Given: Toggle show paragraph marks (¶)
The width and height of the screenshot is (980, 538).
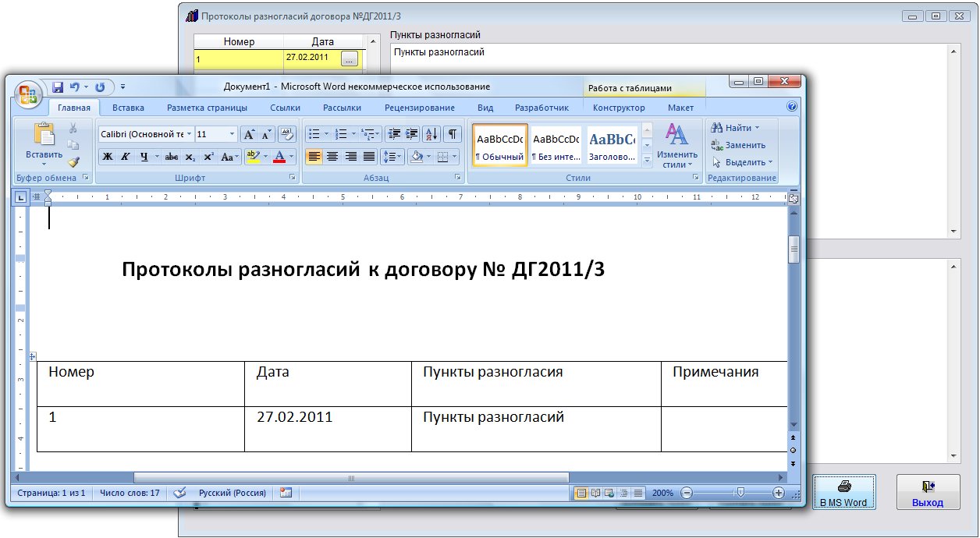Looking at the screenshot, I should [452, 133].
